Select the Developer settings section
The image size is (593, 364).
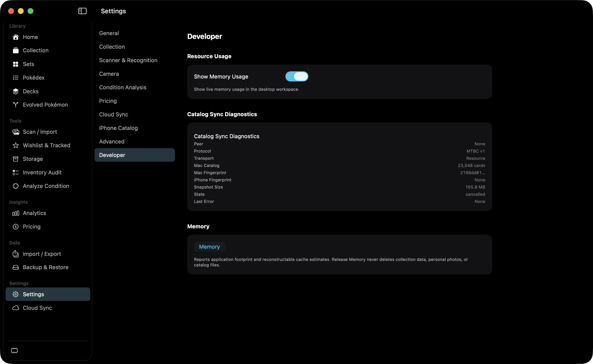point(135,155)
